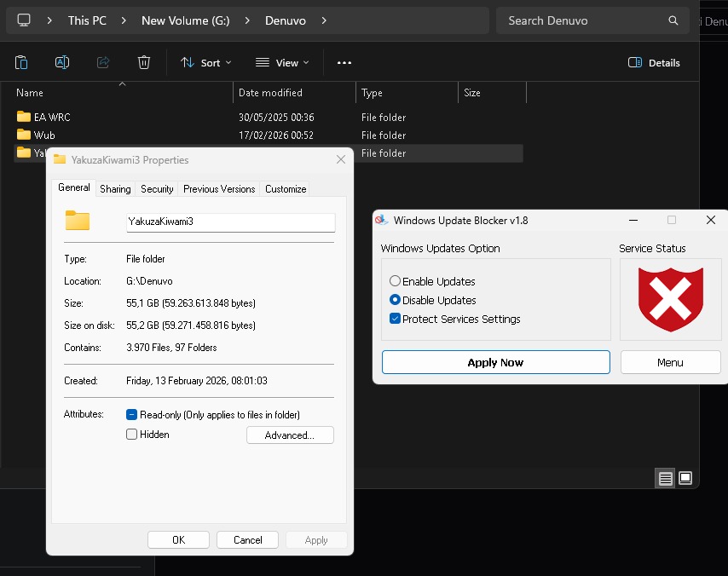This screenshot has height=576, width=728.
Task: Click the Delete trash can icon
Action: click(x=144, y=62)
